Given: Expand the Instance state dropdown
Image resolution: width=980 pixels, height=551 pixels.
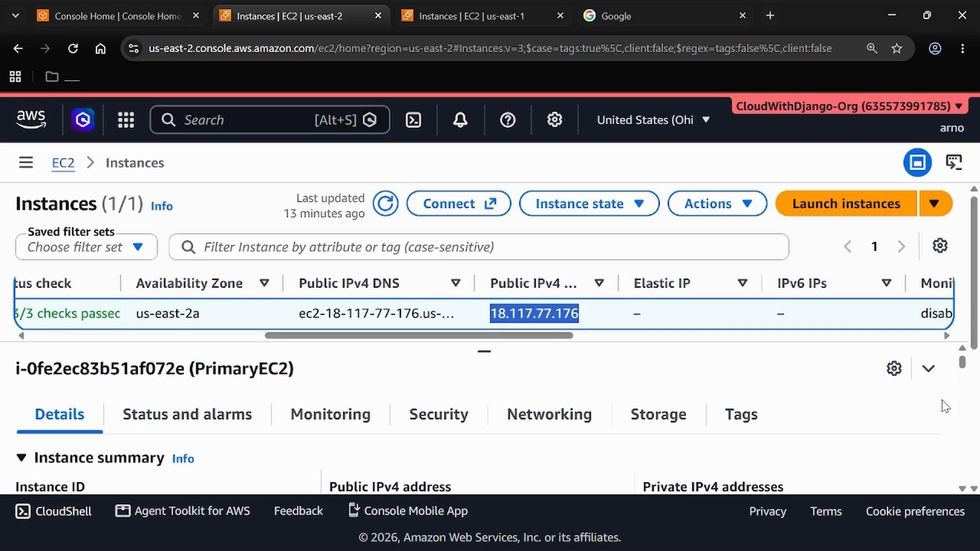Looking at the screenshot, I should pyautogui.click(x=589, y=204).
